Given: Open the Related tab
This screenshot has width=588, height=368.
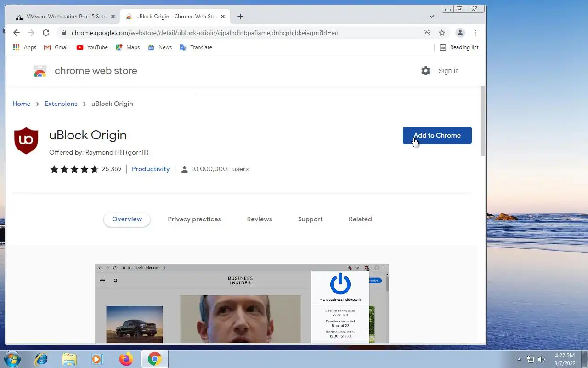Looking at the screenshot, I should click(360, 219).
